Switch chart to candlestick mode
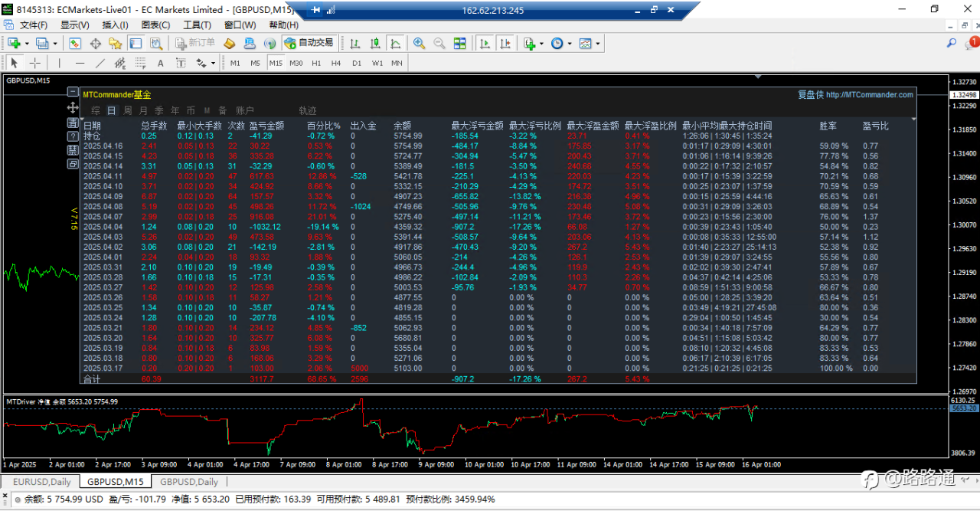 click(375, 44)
